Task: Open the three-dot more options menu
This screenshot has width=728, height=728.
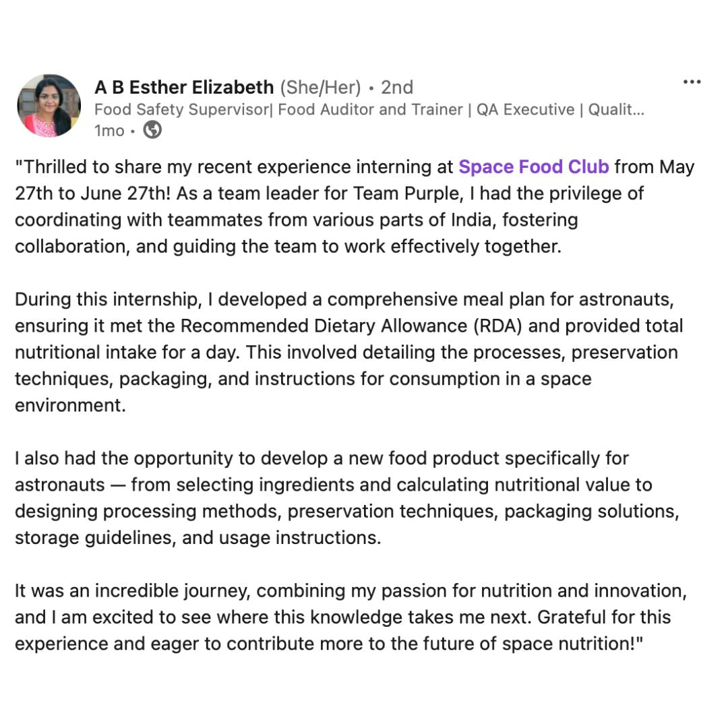Action: click(692, 82)
